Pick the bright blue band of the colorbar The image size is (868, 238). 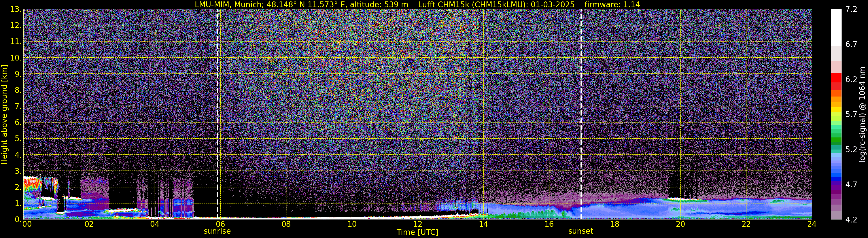[x=836, y=174]
